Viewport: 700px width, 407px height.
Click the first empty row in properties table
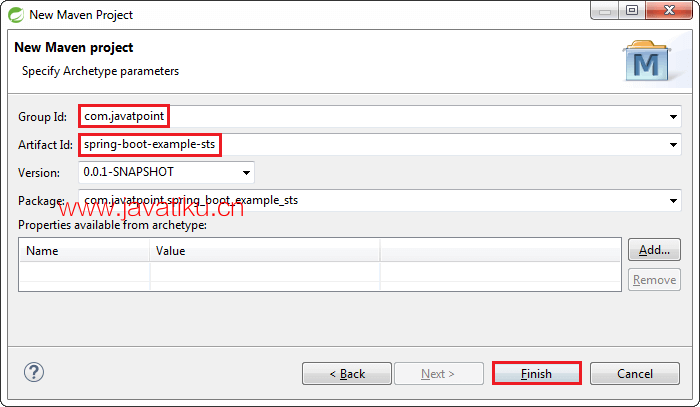click(320, 272)
